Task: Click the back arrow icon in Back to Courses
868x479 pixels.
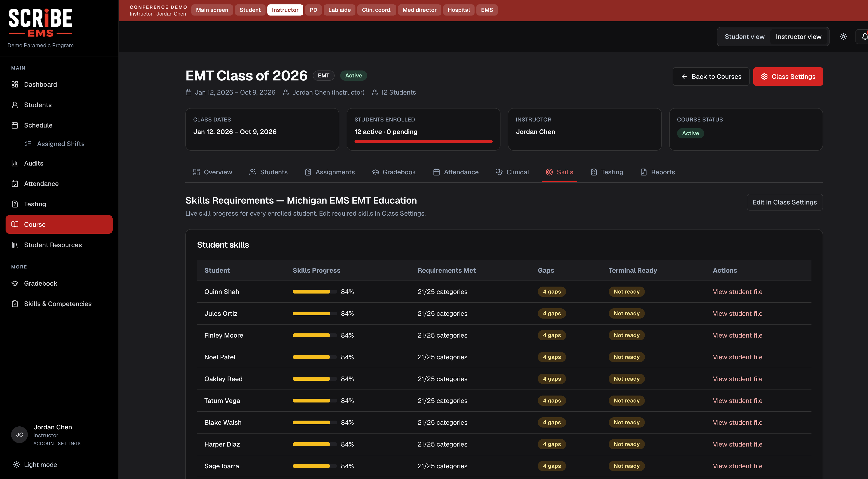Action: [x=684, y=77]
